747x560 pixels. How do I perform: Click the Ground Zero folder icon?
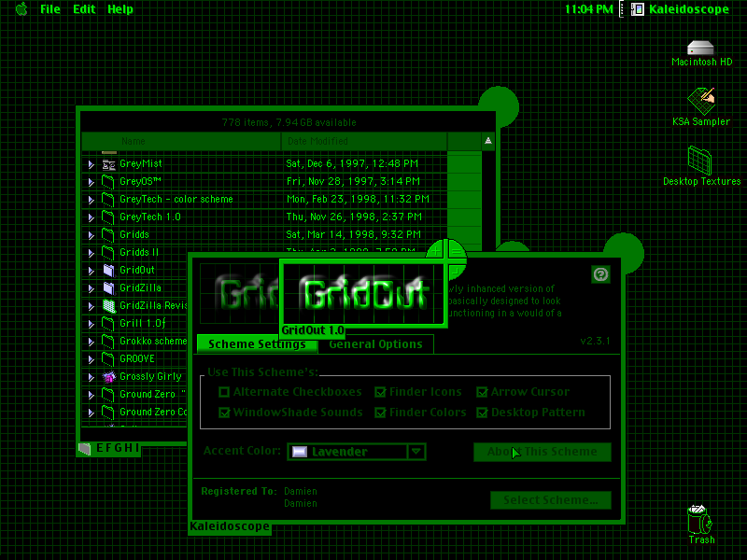[x=108, y=394]
